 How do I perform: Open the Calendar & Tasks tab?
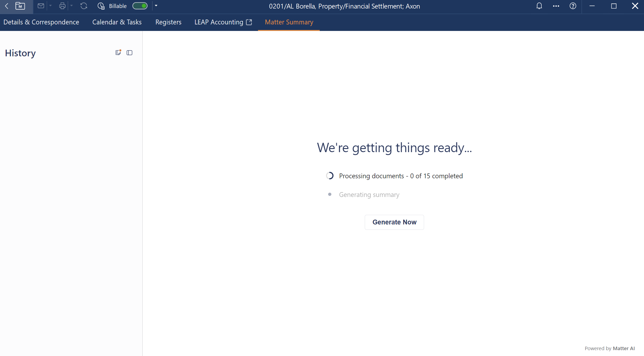[117, 22]
